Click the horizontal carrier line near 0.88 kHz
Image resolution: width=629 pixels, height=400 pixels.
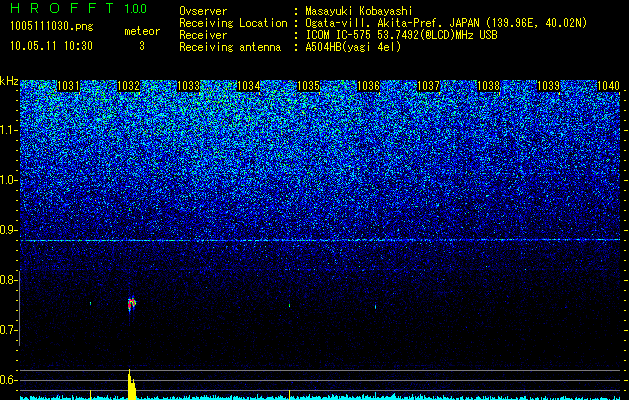pyautogui.click(x=320, y=240)
